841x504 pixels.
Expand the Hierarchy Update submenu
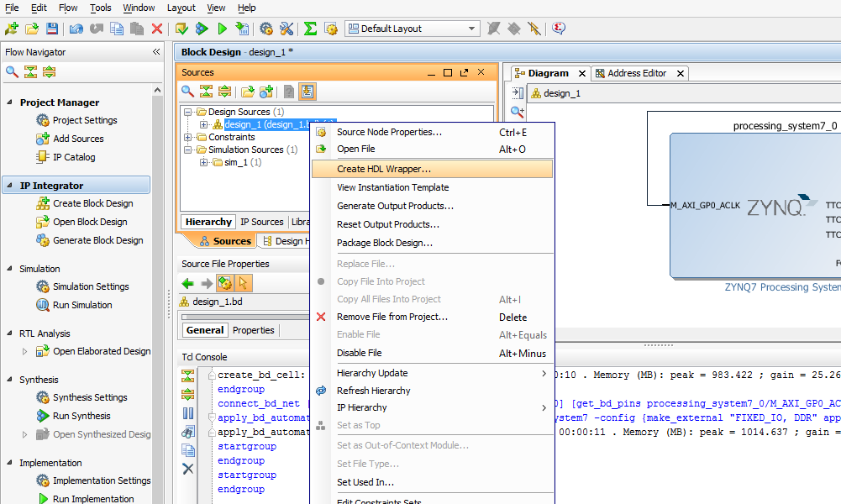point(372,372)
